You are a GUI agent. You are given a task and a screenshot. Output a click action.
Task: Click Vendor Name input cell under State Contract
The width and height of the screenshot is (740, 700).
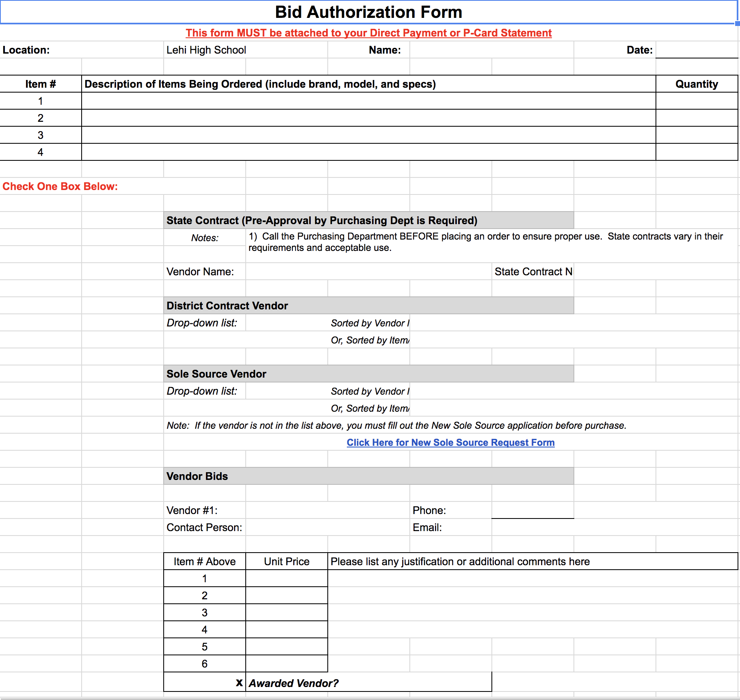tap(369, 272)
